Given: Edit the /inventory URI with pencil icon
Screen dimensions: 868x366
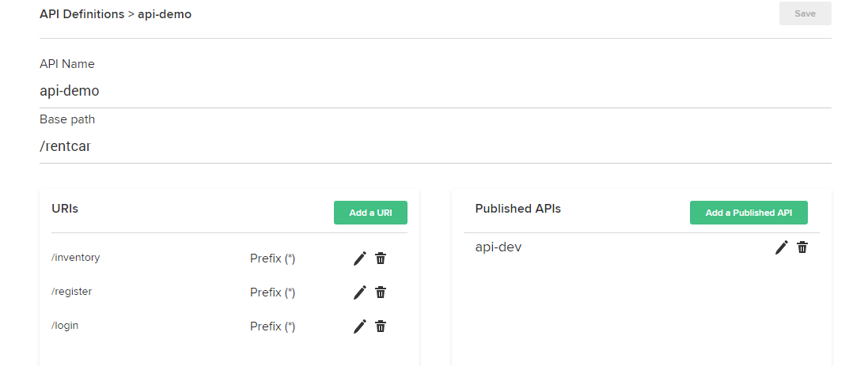Looking at the screenshot, I should 360,258.
